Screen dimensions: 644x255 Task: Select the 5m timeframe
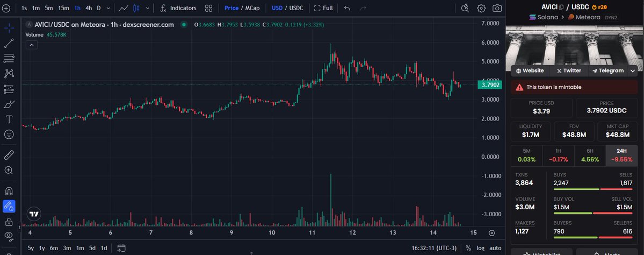pos(49,8)
